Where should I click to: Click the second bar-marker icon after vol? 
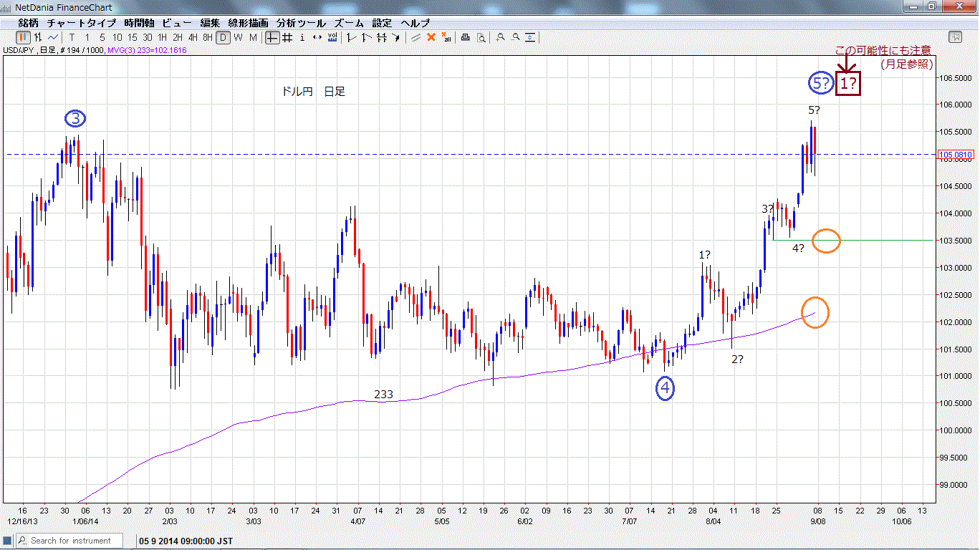point(366,37)
